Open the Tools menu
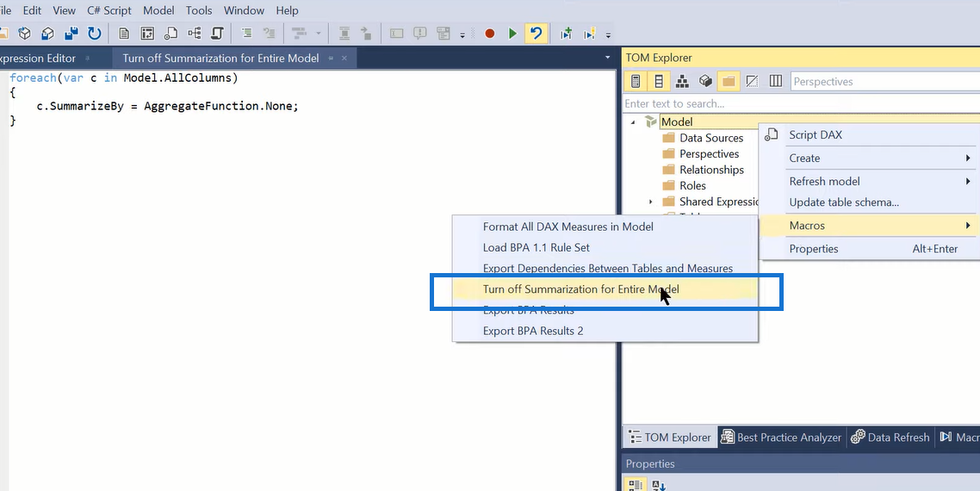The width and height of the screenshot is (980, 491). 199,10
